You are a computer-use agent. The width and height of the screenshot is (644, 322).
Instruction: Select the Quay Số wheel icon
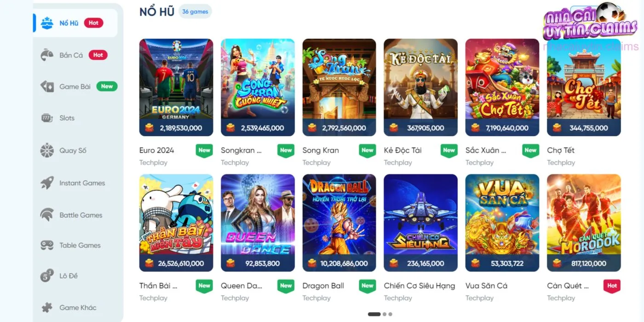point(47,150)
